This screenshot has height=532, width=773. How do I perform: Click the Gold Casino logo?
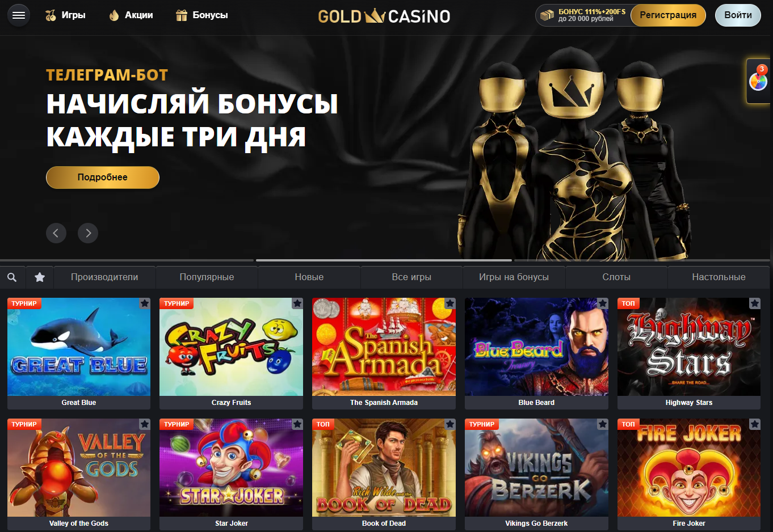(x=384, y=16)
